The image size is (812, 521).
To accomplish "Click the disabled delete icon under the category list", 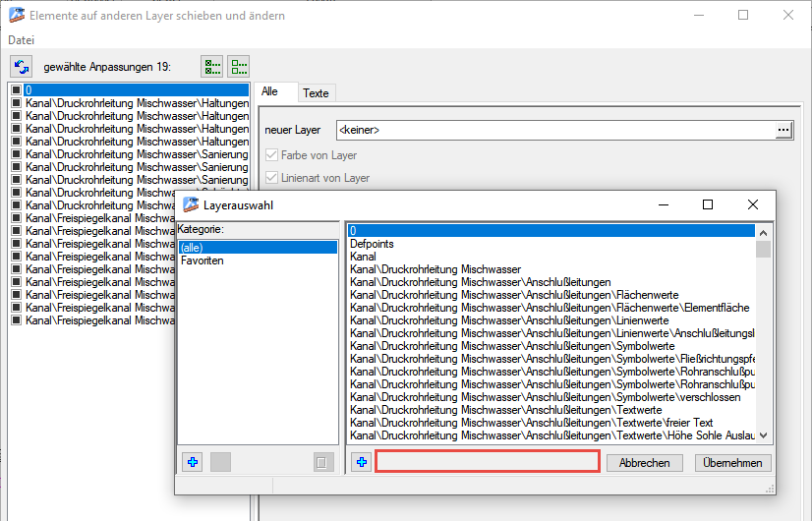I will (x=323, y=463).
